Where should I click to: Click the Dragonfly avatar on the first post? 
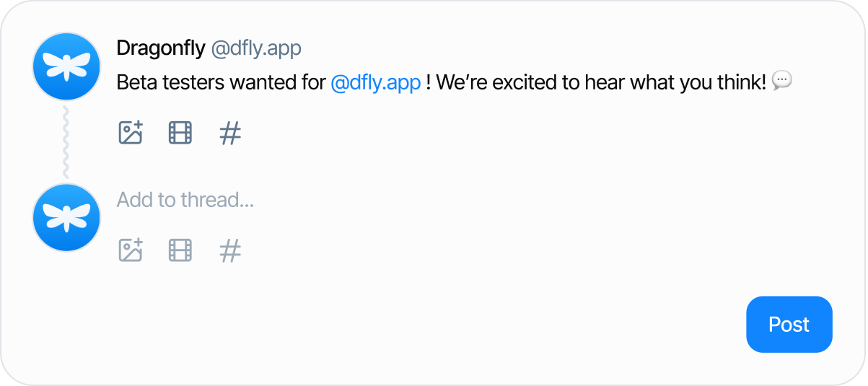click(x=66, y=66)
